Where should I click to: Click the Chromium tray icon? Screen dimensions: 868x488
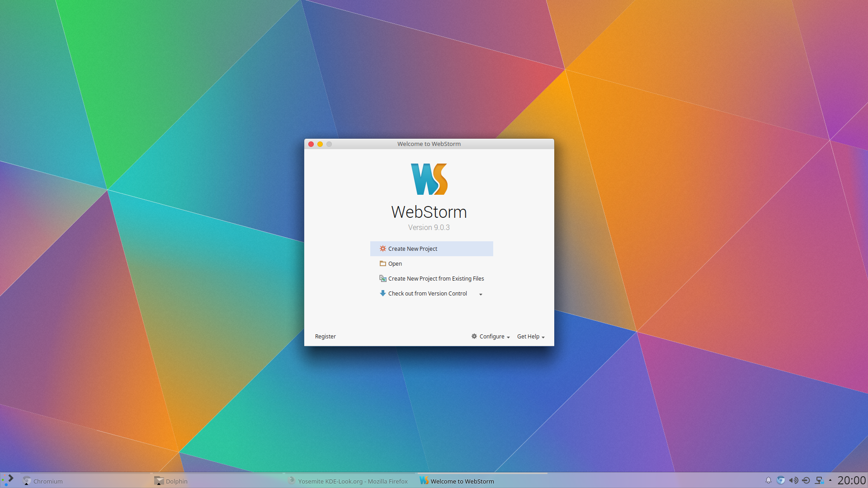[x=781, y=480]
